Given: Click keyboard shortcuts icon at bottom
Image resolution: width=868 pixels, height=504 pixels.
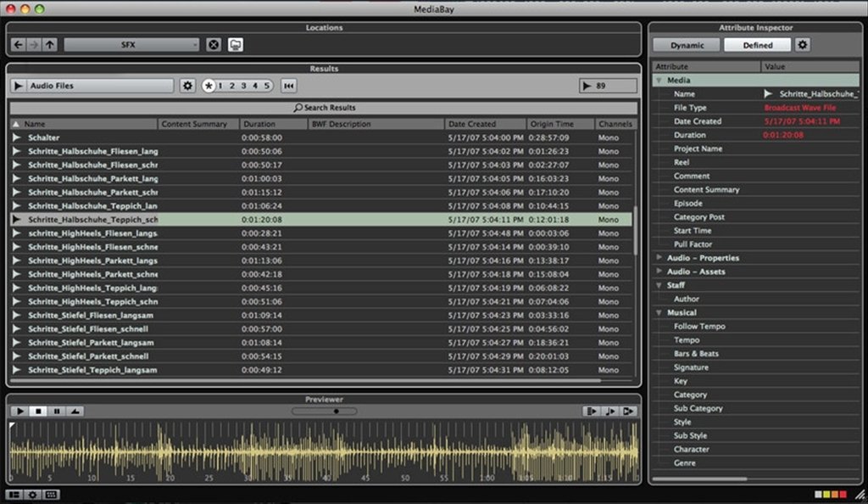Looking at the screenshot, I should [x=51, y=495].
